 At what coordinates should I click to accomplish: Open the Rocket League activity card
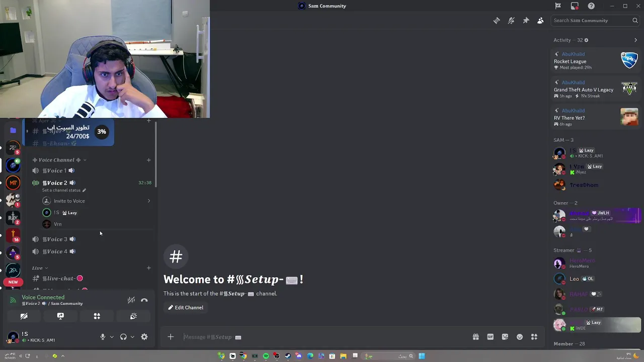[x=596, y=61]
